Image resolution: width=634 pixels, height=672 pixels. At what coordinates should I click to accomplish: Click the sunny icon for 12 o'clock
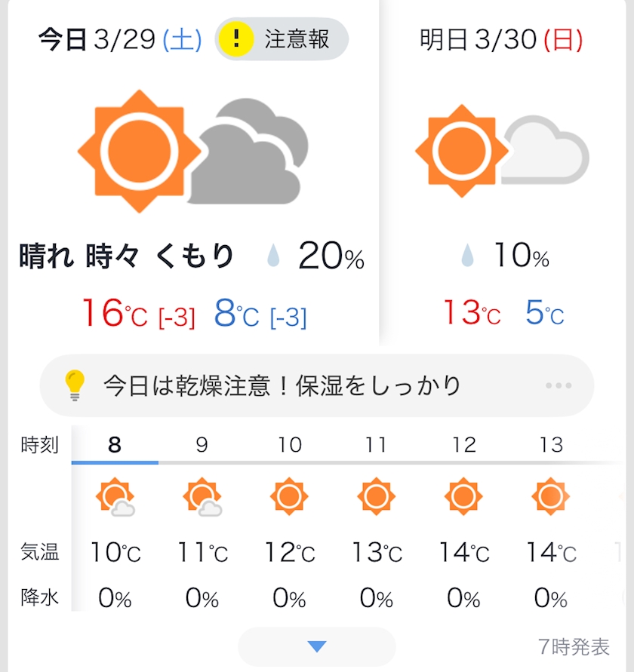(x=463, y=496)
